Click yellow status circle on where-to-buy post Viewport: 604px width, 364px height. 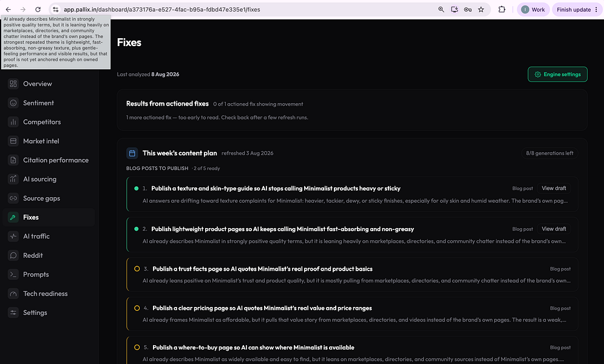click(137, 348)
